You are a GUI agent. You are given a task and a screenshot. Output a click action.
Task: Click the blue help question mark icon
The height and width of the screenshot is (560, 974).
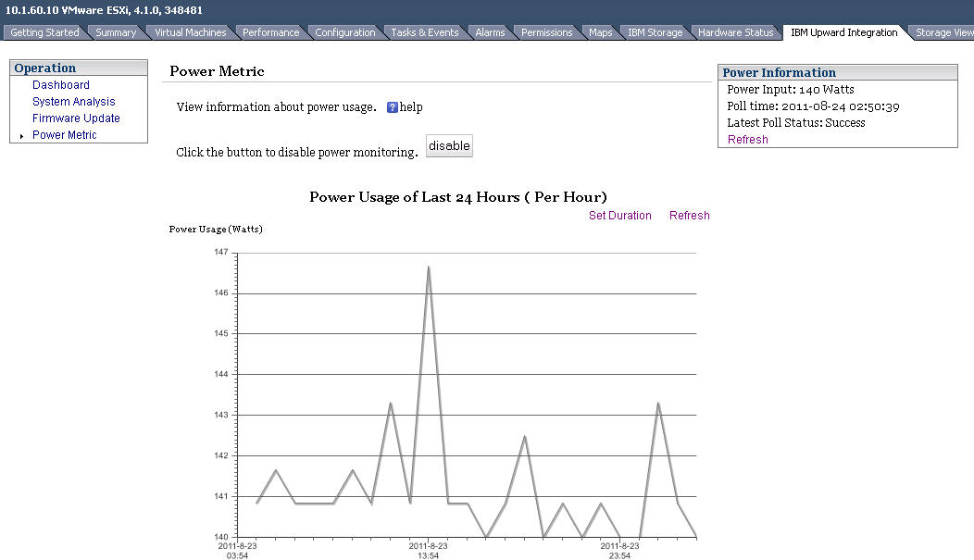[x=393, y=107]
